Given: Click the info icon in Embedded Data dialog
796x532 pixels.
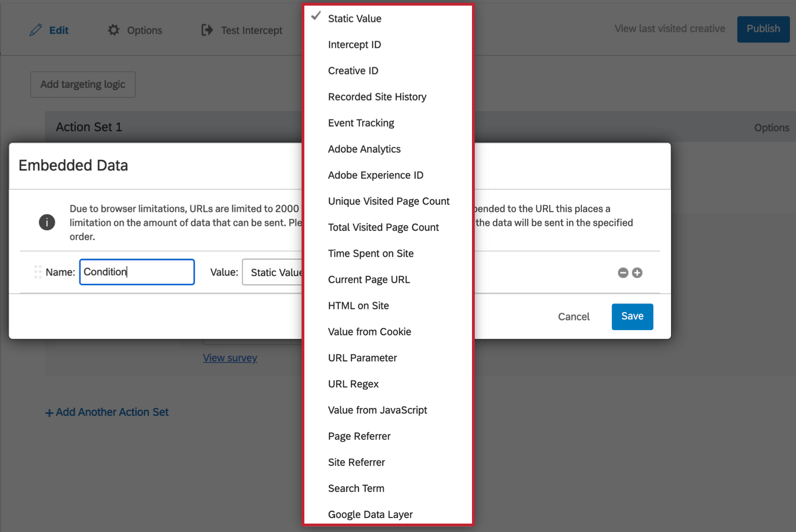Looking at the screenshot, I should click(46, 222).
